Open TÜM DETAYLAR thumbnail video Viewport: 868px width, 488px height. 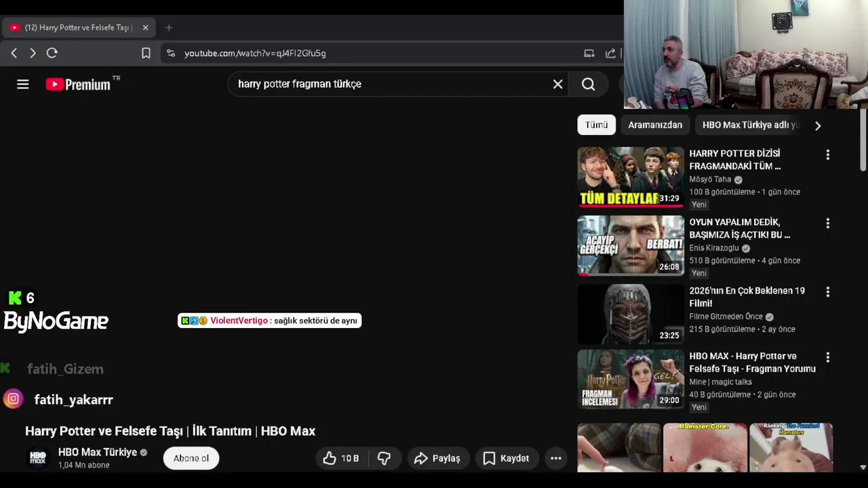tap(631, 177)
